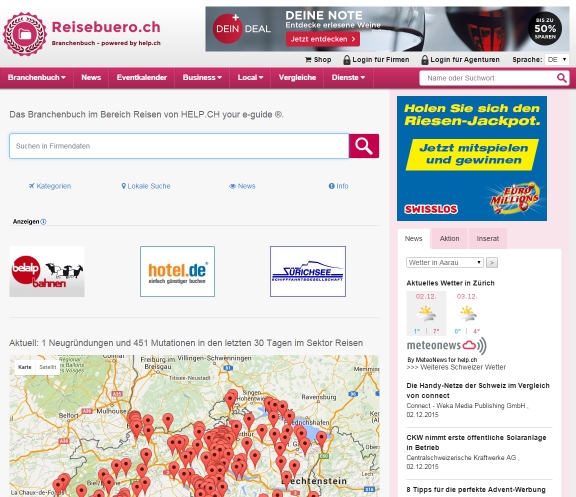
Task: Open the Sprache DE language dropdown
Action: [x=557, y=59]
